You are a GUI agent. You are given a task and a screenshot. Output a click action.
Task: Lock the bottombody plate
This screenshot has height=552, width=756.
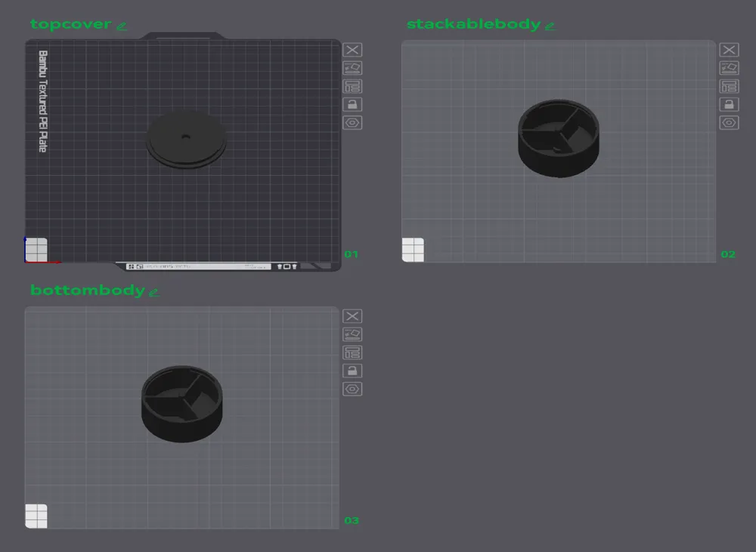pos(352,371)
